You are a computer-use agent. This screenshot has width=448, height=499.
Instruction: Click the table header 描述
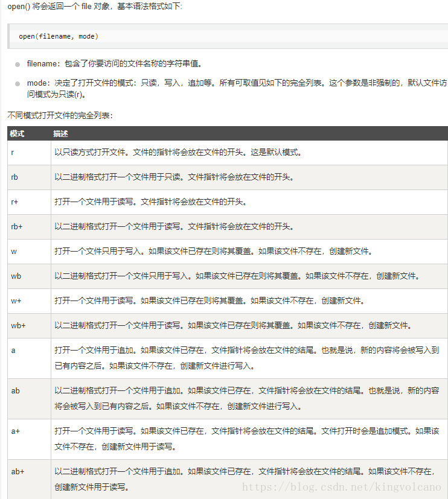[60, 134]
